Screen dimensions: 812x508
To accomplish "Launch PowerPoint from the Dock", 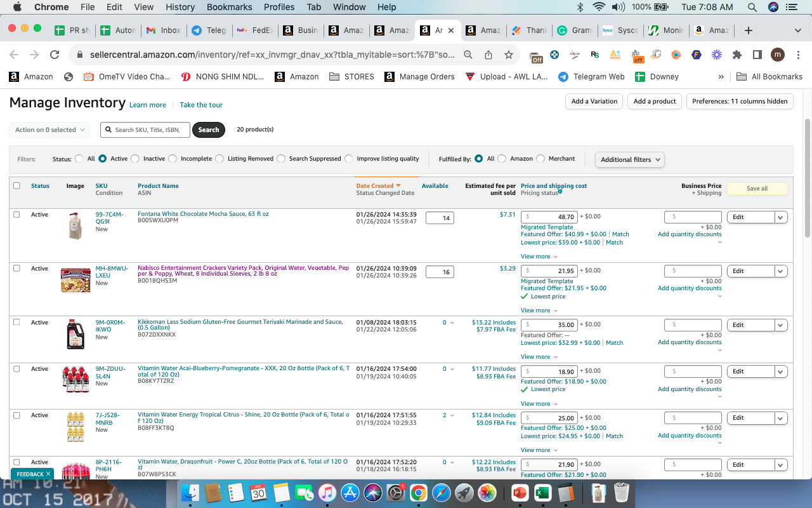I will tap(520, 493).
